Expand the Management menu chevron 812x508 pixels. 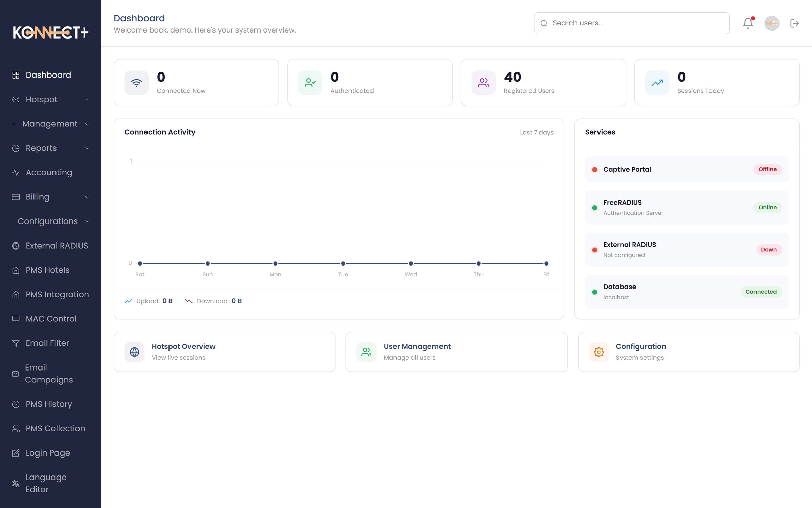click(87, 124)
